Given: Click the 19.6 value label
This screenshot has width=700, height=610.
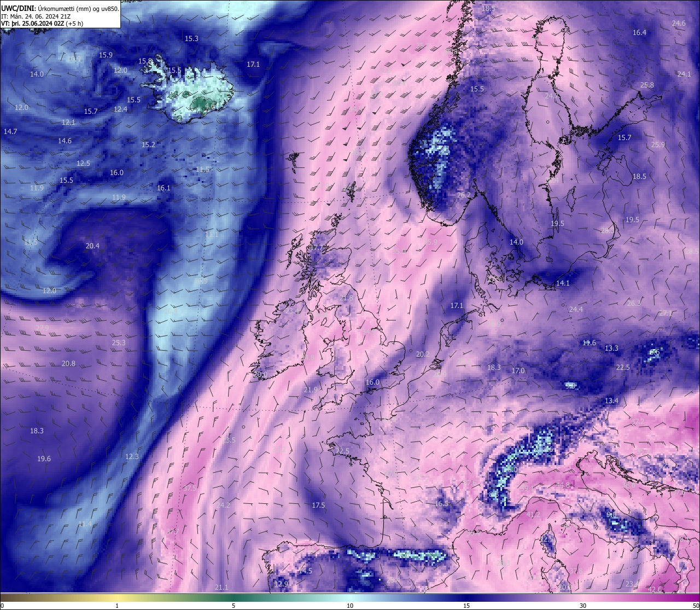Looking at the screenshot, I should pyautogui.click(x=44, y=459).
